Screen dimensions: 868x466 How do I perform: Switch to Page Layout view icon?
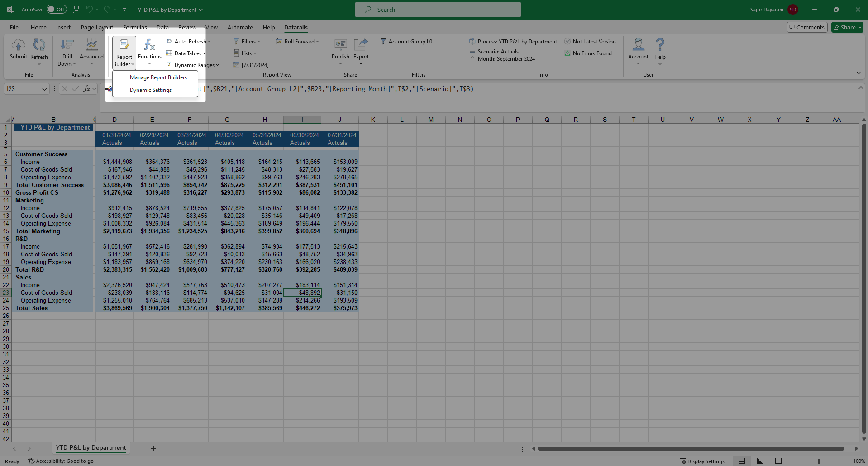pyautogui.click(x=760, y=461)
